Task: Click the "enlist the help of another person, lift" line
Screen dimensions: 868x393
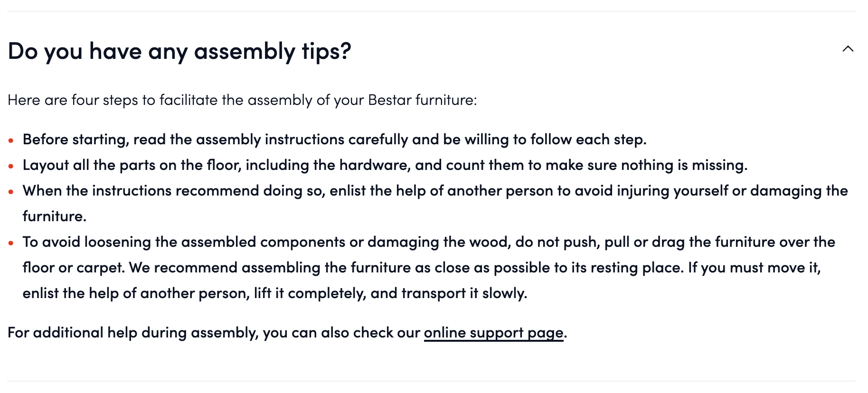Action: point(274,293)
